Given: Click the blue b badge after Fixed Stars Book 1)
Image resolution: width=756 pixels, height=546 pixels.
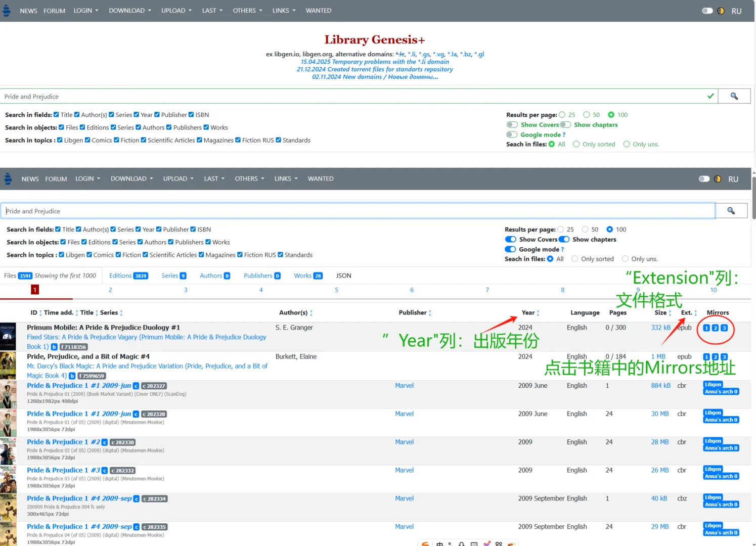Looking at the screenshot, I should coord(54,347).
